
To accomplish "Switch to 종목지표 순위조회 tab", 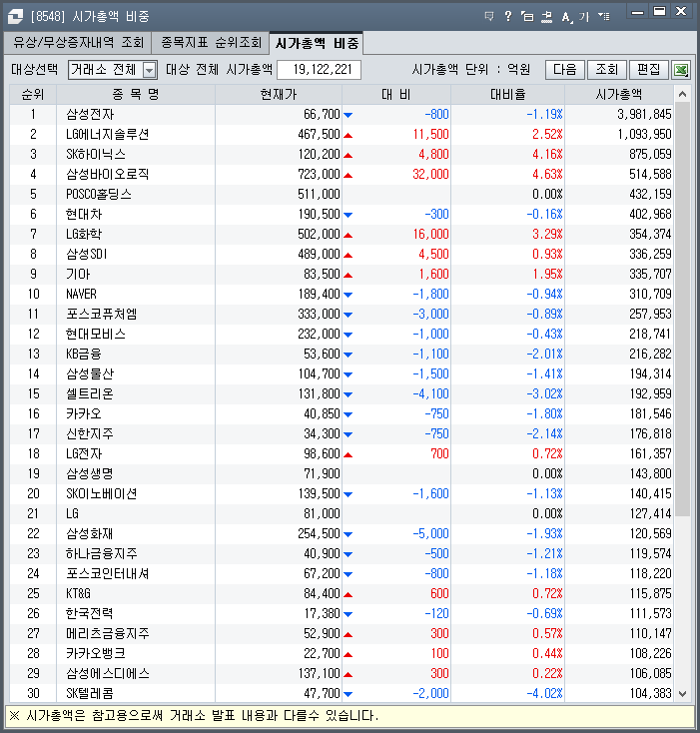I will coord(211,43).
